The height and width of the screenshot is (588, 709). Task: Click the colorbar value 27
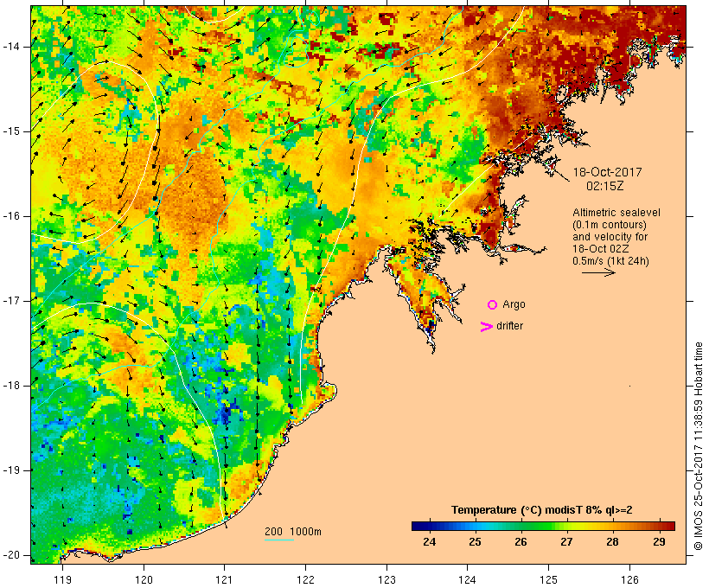[x=566, y=542]
